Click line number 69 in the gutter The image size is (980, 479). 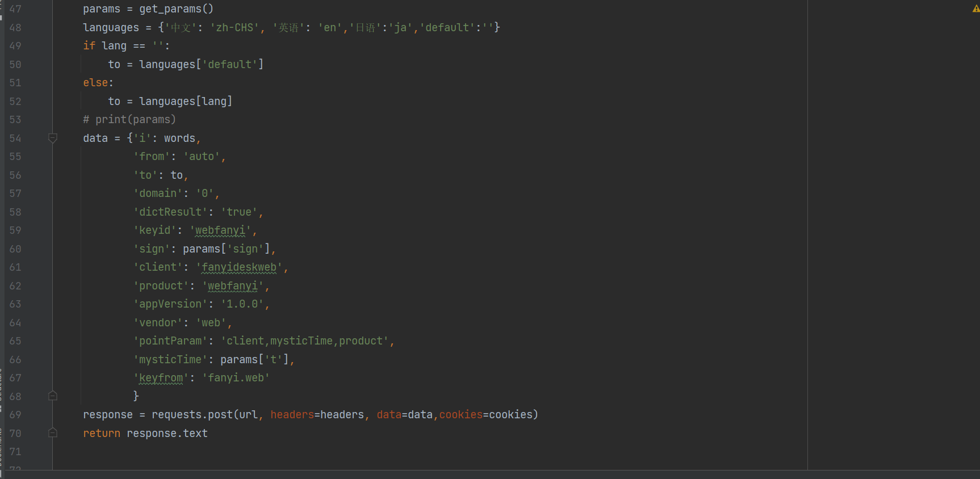(x=15, y=415)
